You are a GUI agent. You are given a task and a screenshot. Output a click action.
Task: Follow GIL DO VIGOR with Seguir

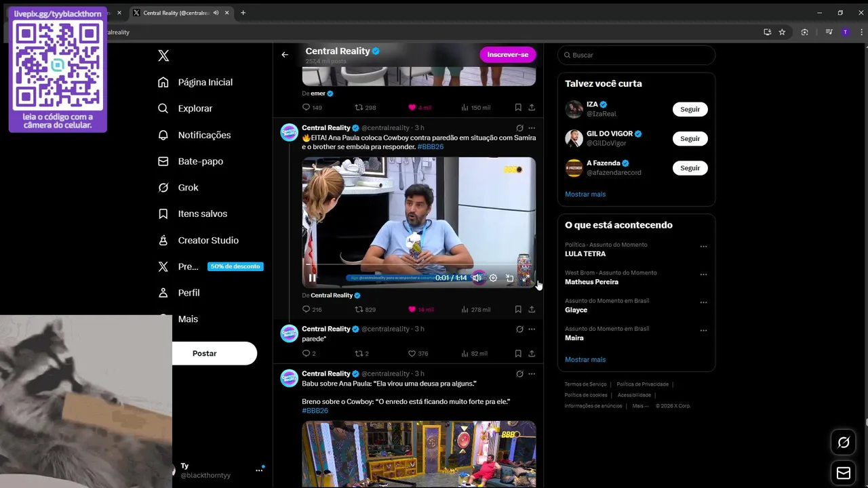click(690, 138)
